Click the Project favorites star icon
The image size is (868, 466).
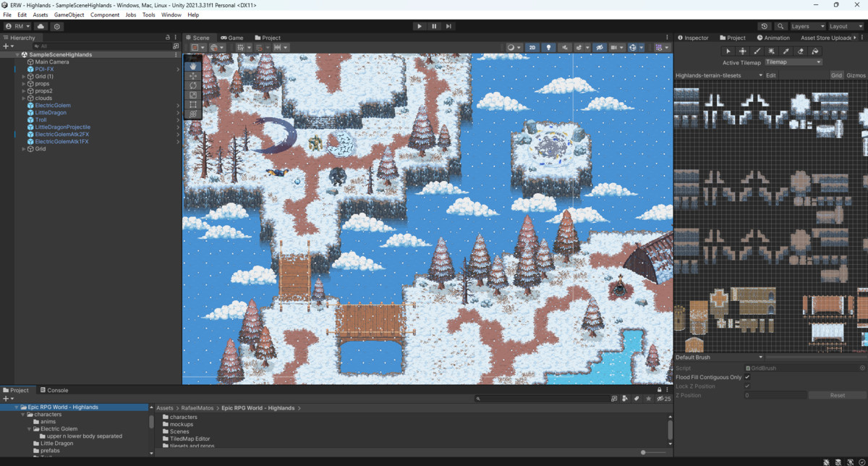pos(648,399)
